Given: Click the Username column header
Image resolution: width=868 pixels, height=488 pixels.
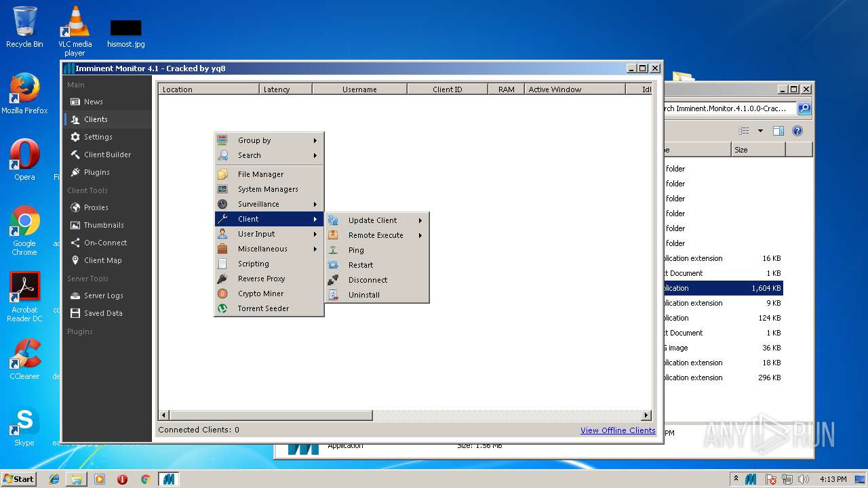Looking at the screenshot, I should (x=359, y=89).
